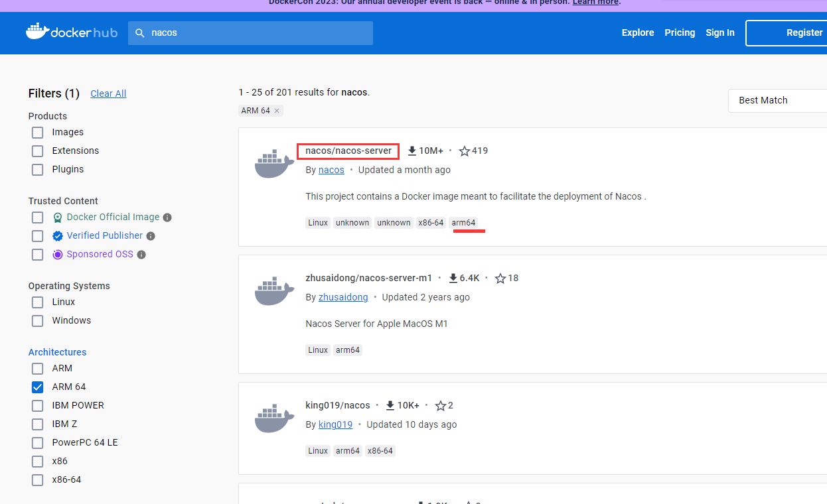
Task: Click the search field containing nacos
Action: (x=250, y=32)
